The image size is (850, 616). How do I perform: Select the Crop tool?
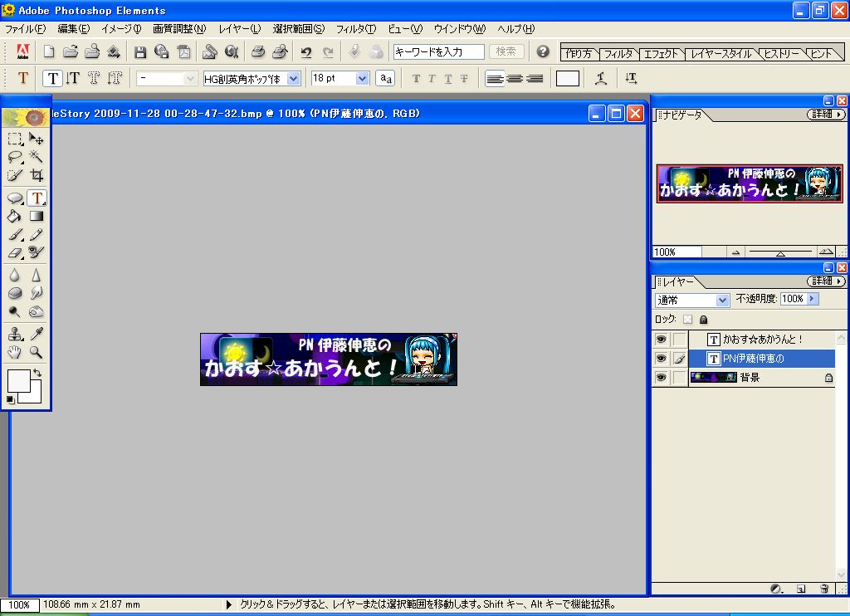[x=37, y=175]
